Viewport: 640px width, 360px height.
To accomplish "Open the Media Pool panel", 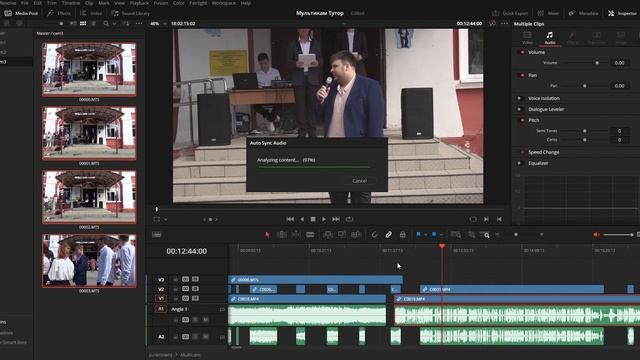I will coord(21,13).
